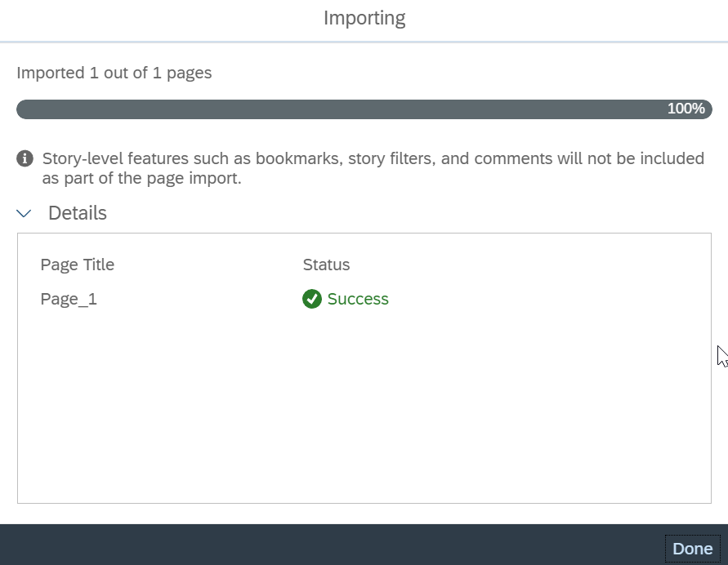Click the Success status text

click(x=358, y=299)
